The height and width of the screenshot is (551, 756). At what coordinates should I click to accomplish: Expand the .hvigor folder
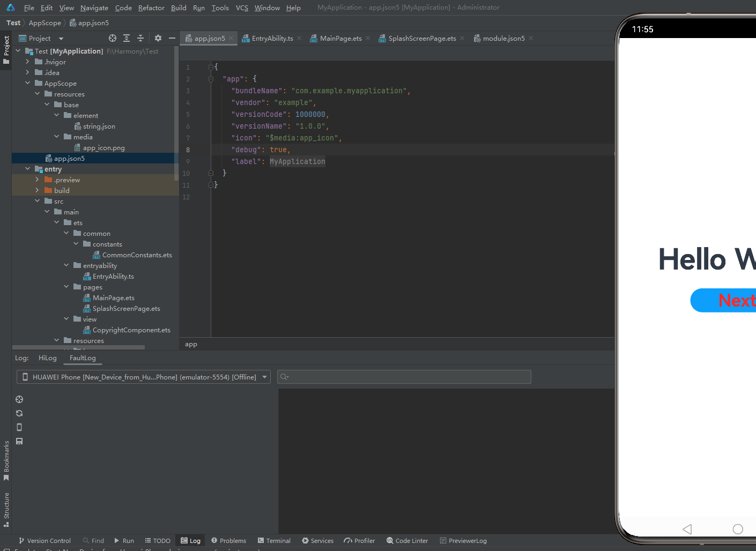[27, 62]
